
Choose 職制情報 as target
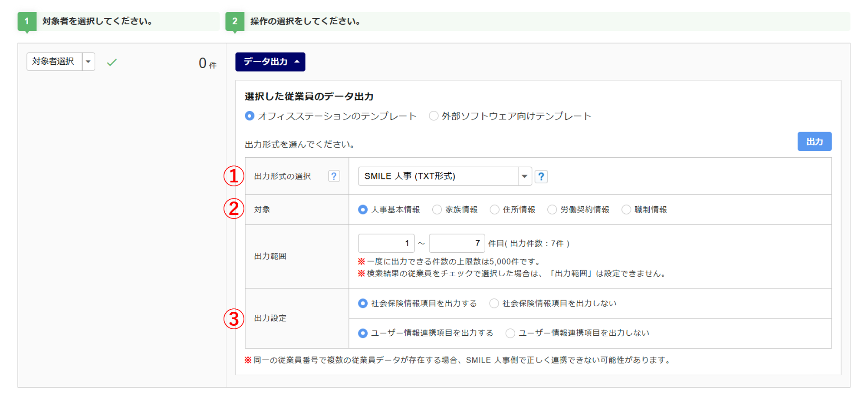pos(626,210)
